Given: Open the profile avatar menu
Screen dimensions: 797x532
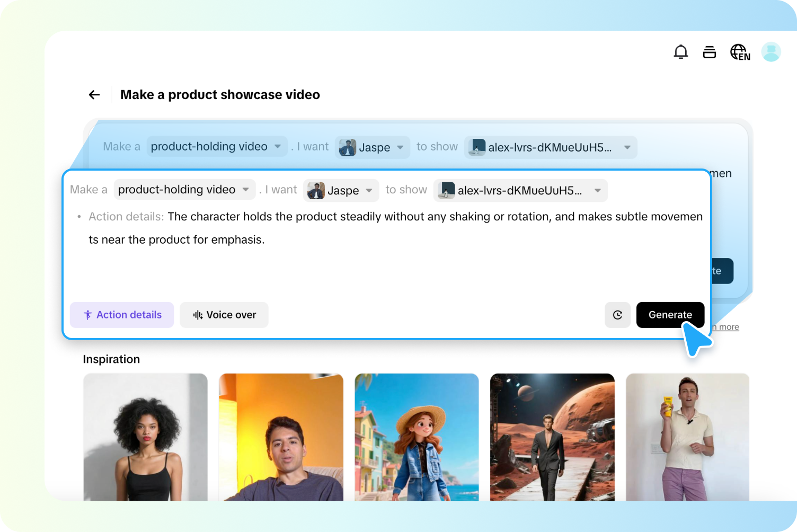Looking at the screenshot, I should [771, 51].
